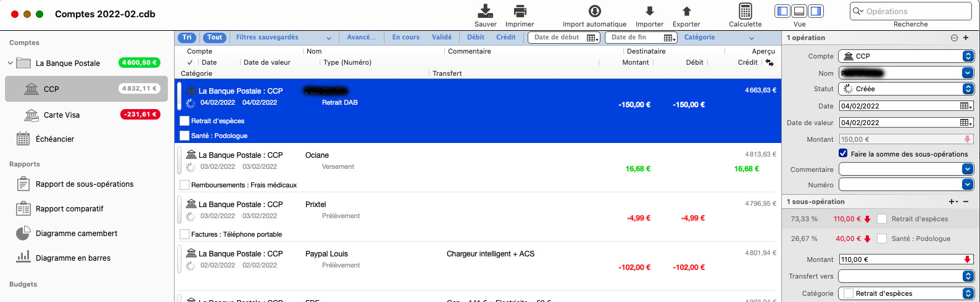Open plus dropdown in 1 sous-opération header

[x=953, y=202]
